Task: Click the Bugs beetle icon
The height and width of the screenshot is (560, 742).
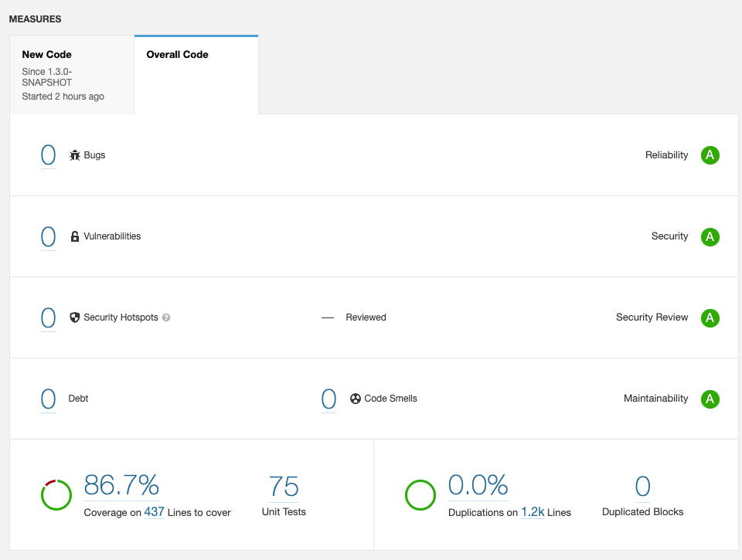Action: (75, 155)
